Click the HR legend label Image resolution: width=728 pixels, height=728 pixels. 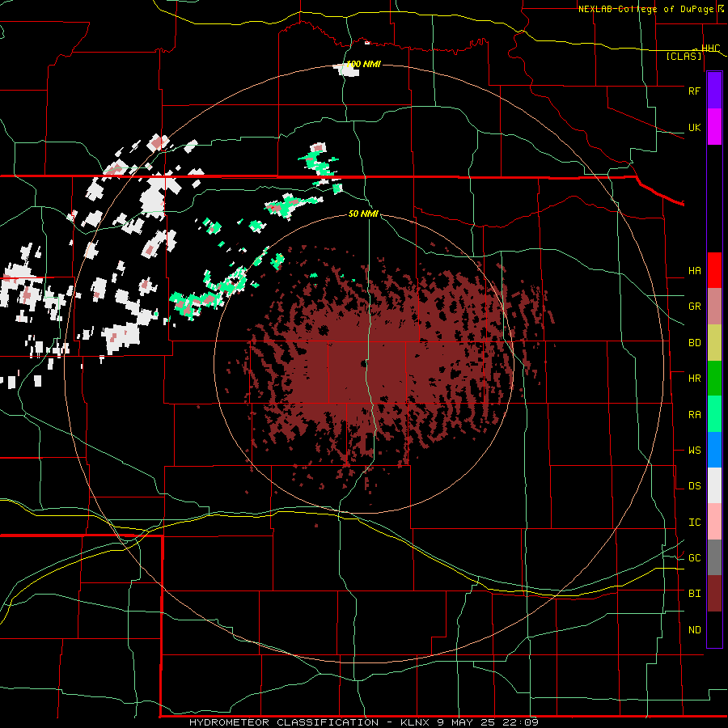[694, 379]
